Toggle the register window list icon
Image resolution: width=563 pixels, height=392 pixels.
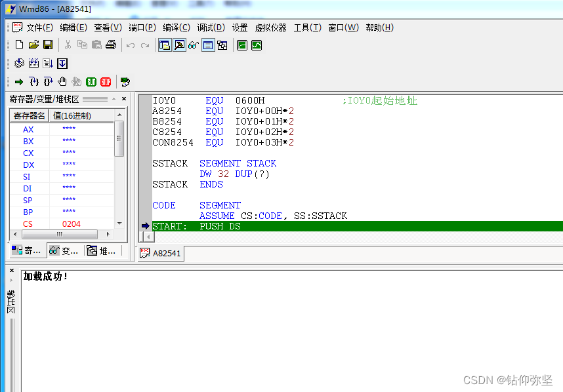pyautogui.click(x=208, y=45)
